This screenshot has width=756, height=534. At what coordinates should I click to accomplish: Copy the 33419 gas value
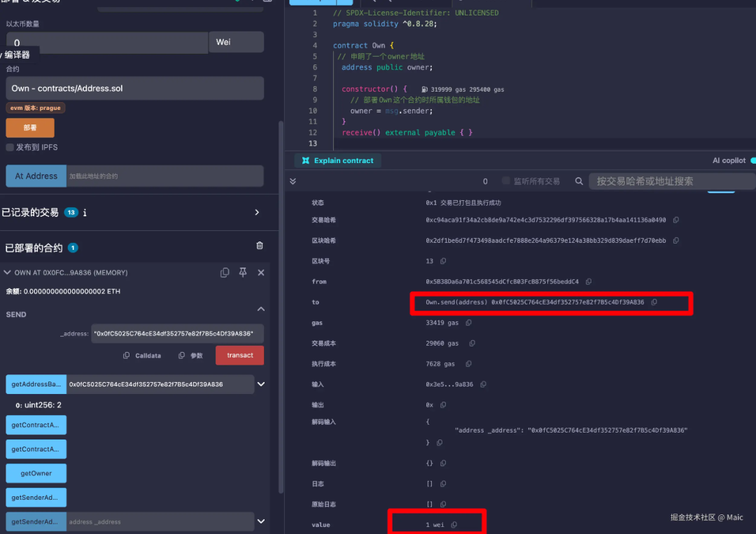pyautogui.click(x=468, y=323)
